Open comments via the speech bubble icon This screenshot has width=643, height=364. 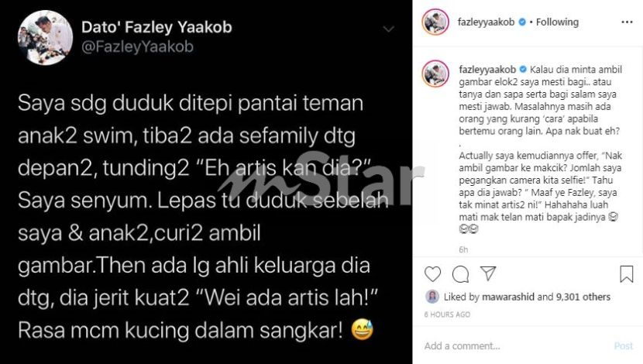460,274
